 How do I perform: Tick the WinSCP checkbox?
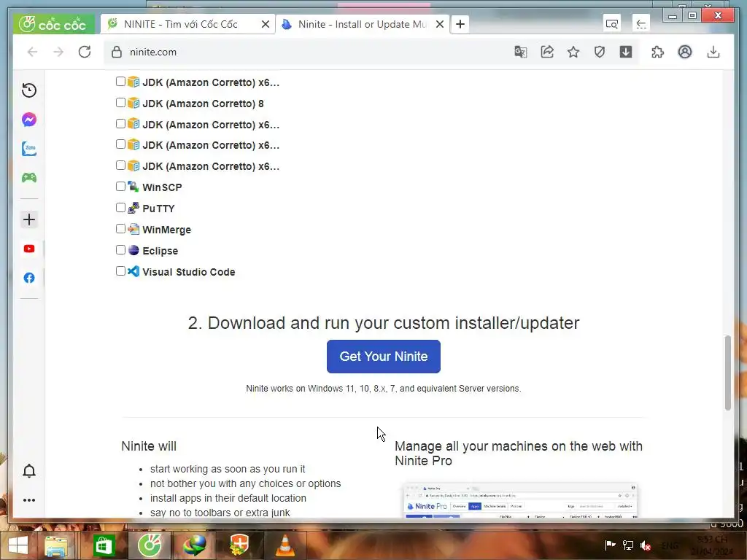[x=120, y=186]
